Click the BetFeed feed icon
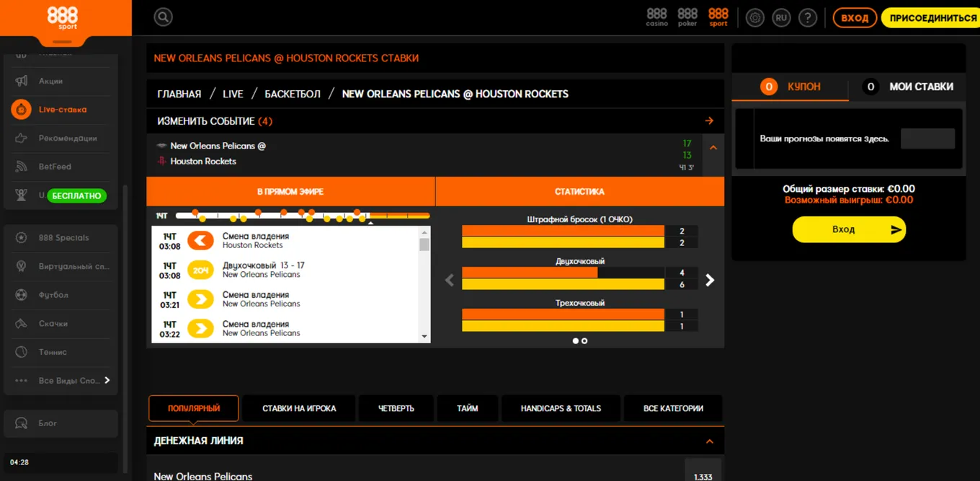Screen dimensions: 980x481 click(x=22, y=167)
